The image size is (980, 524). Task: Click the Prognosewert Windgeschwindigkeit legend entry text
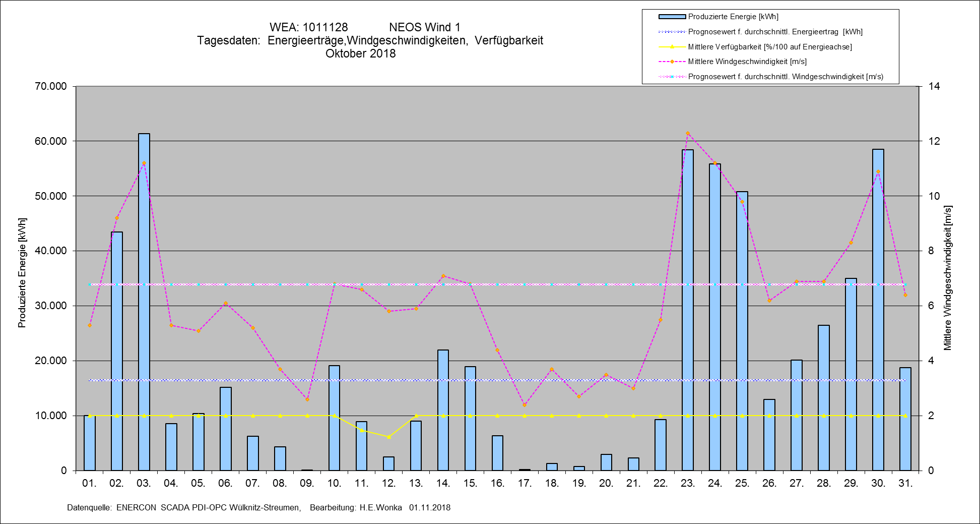(786, 77)
